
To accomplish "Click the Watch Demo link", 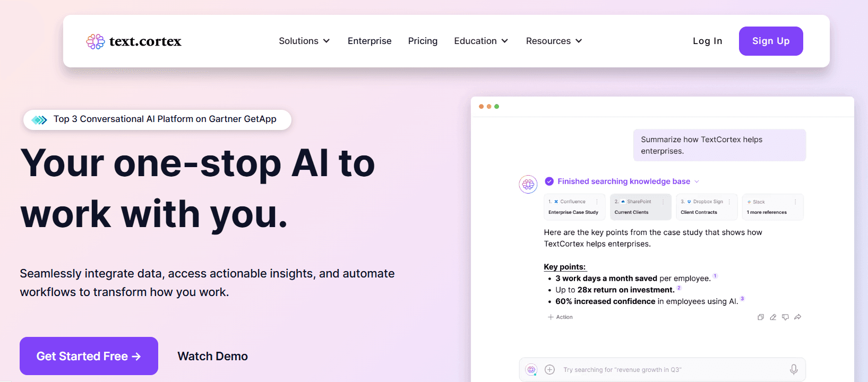I will pyautogui.click(x=212, y=356).
